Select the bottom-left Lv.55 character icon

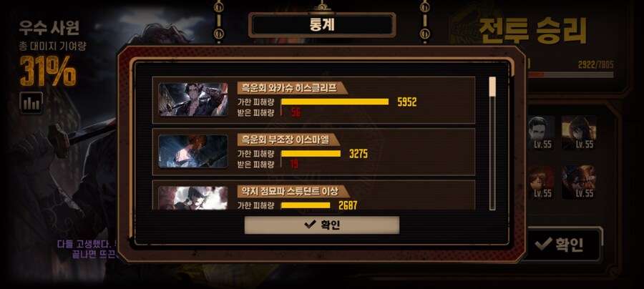(541, 182)
